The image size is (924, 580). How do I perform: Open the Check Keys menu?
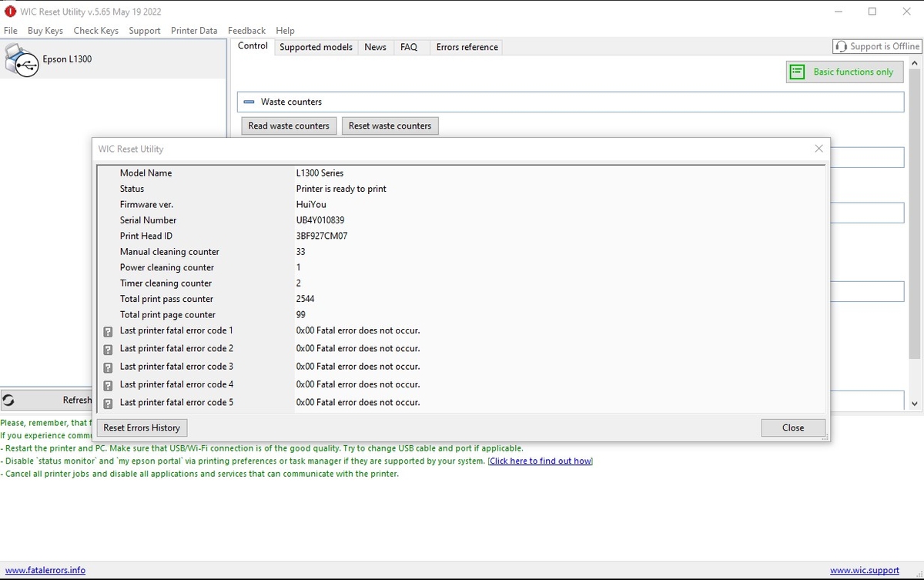pos(96,31)
